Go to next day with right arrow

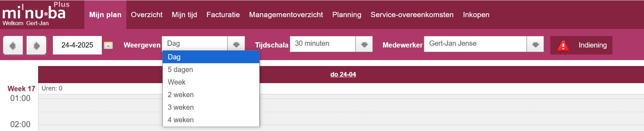(36, 45)
